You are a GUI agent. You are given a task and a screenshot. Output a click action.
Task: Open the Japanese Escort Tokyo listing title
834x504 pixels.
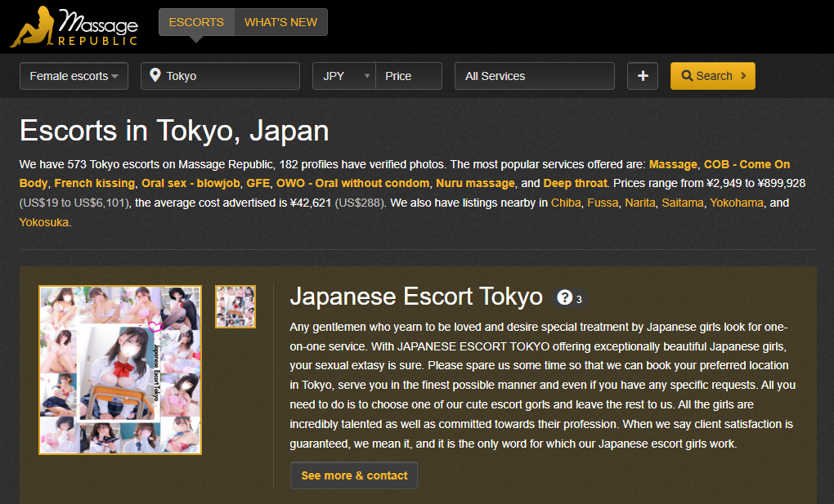[416, 297]
